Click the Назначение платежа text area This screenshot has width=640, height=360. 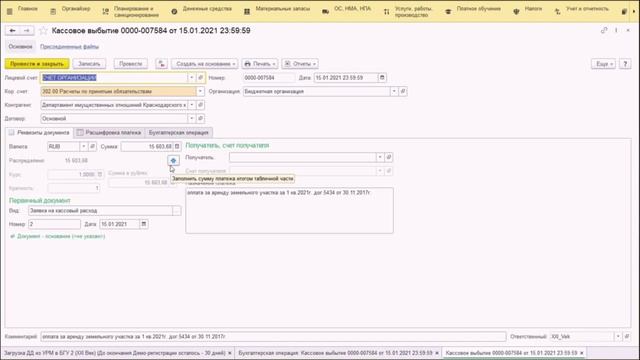289,210
